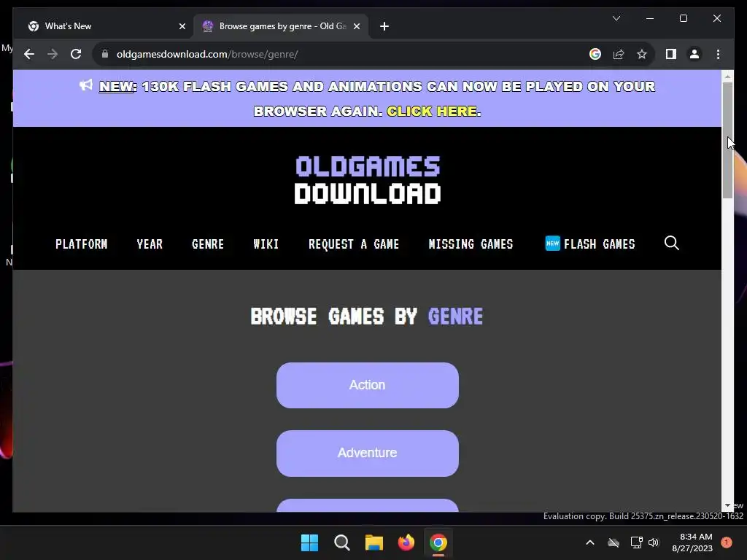
Task: Open the Year menu item
Action: [150, 244]
